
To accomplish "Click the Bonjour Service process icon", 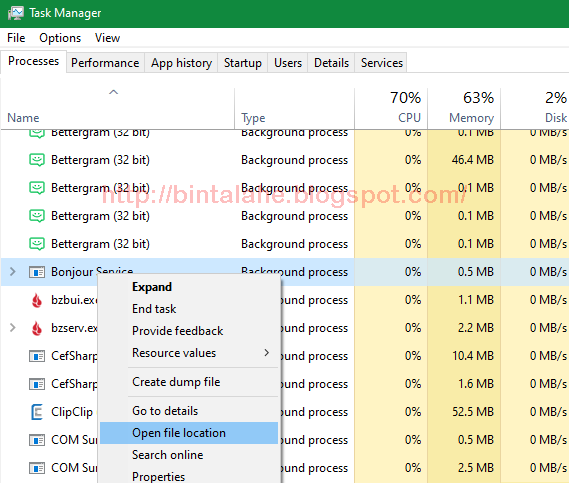I will tap(37, 272).
